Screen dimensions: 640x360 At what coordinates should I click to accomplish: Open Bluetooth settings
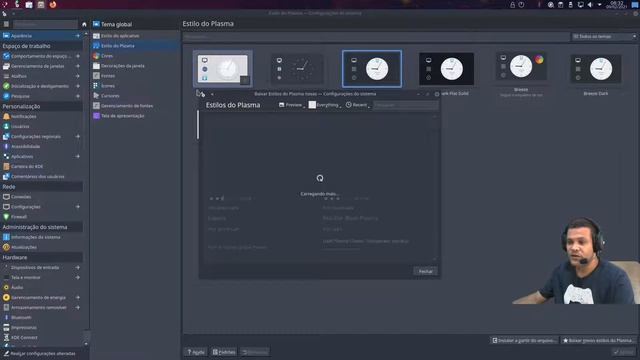[x=41, y=318]
